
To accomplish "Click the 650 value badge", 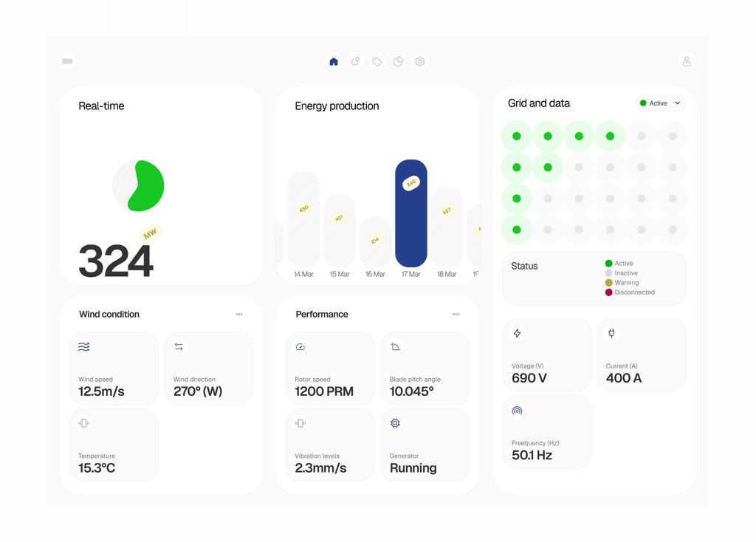I will (303, 209).
